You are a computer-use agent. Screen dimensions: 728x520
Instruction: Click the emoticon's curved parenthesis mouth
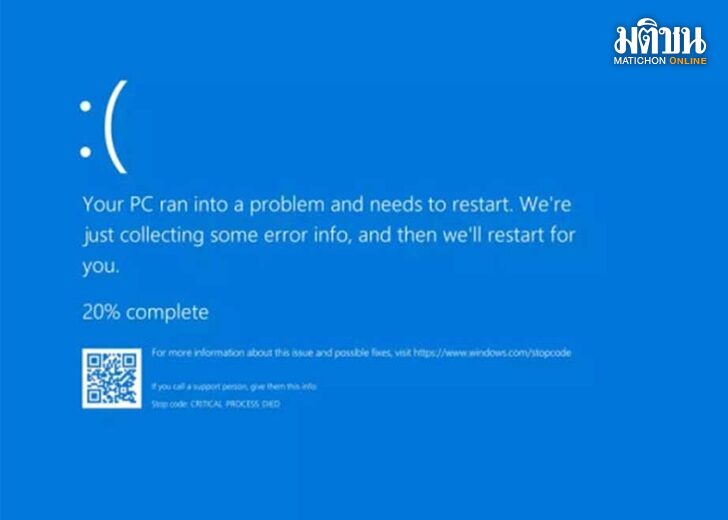tap(116, 126)
